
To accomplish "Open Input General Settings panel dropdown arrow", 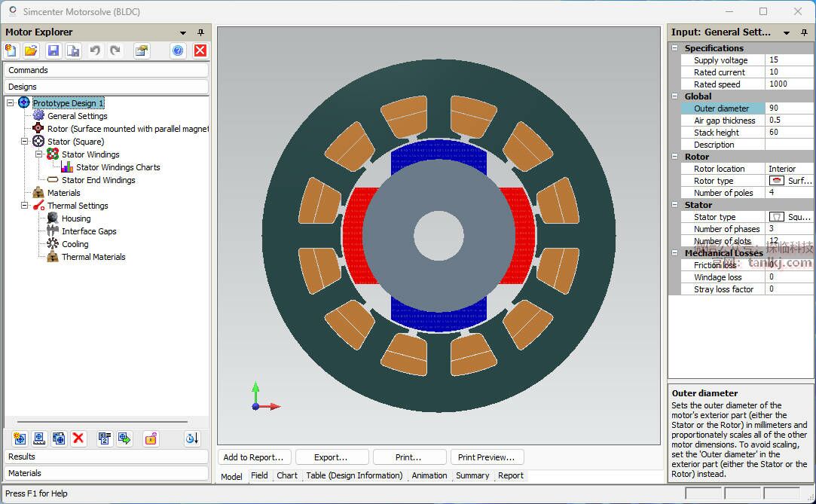I will [x=787, y=32].
